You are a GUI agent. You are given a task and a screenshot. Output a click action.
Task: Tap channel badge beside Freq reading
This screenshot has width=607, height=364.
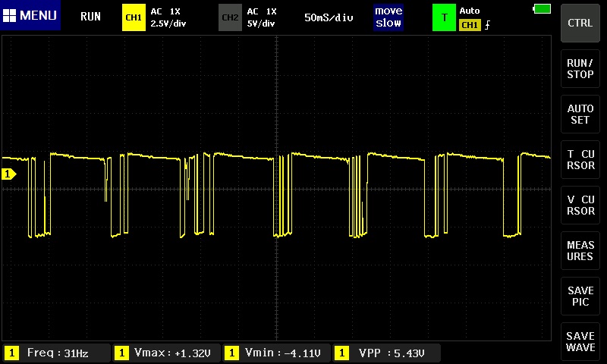[x=11, y=353]
